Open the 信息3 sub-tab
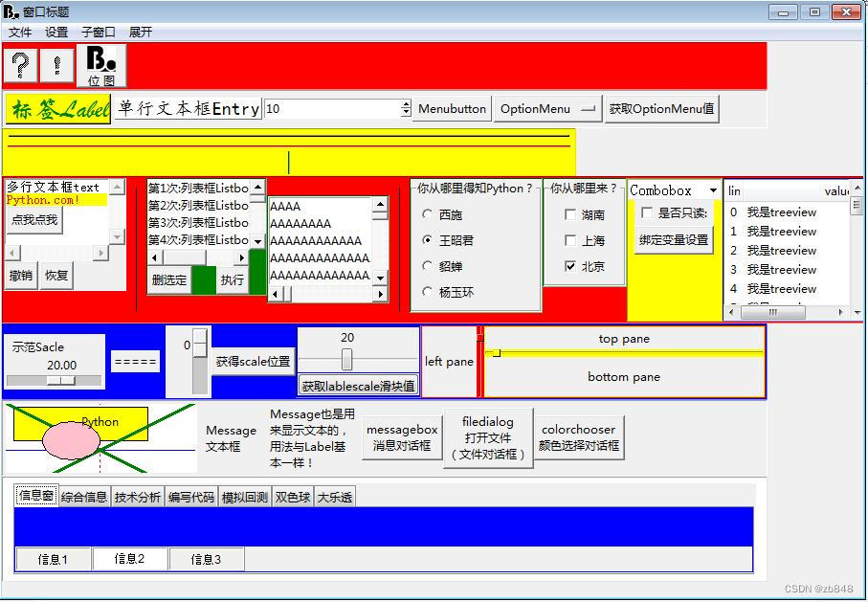 coord(206,559)
